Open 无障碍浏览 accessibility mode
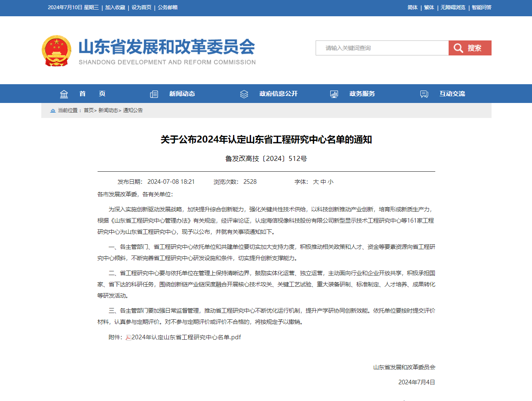The image size is (532, 401). coord(453,8)
